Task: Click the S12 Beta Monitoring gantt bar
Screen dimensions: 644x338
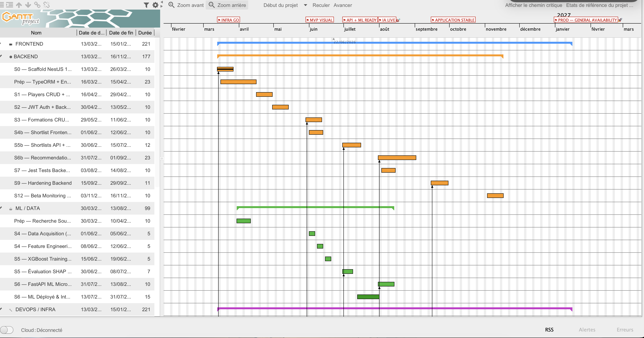Action: [x=495, y=196]
